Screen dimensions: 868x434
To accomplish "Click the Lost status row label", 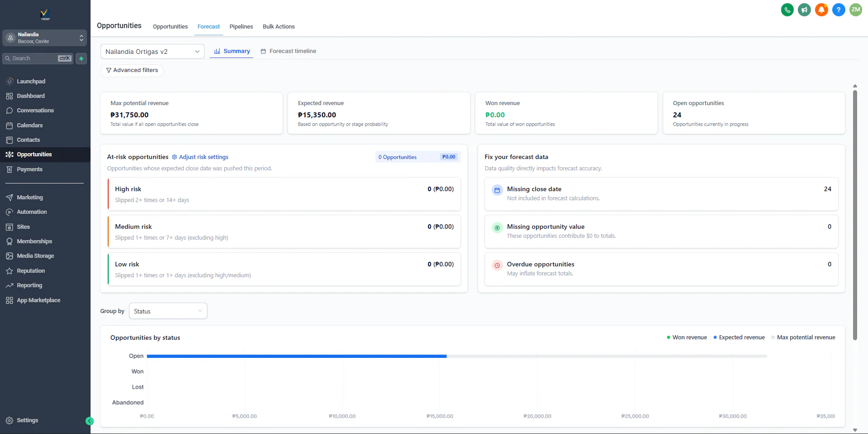I will (138, 387).
